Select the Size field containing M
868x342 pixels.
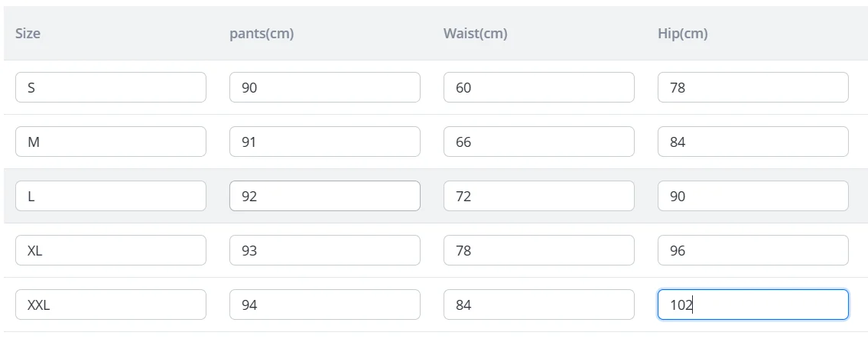110,142
